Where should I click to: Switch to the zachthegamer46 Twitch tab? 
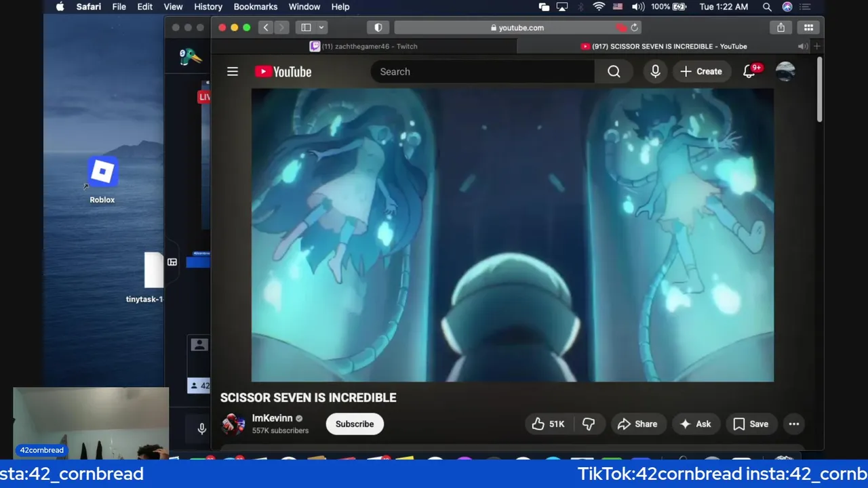click(363, 46)
